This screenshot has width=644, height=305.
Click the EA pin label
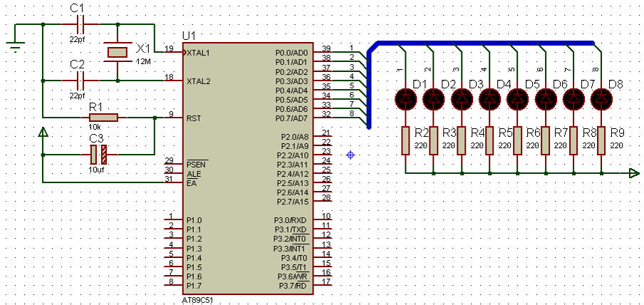pos(192,183)
